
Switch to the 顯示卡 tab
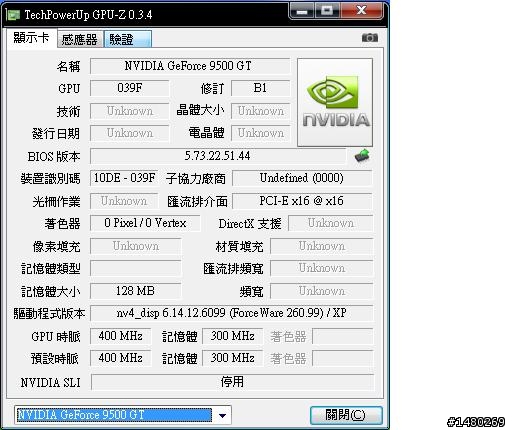pos(31,38)
